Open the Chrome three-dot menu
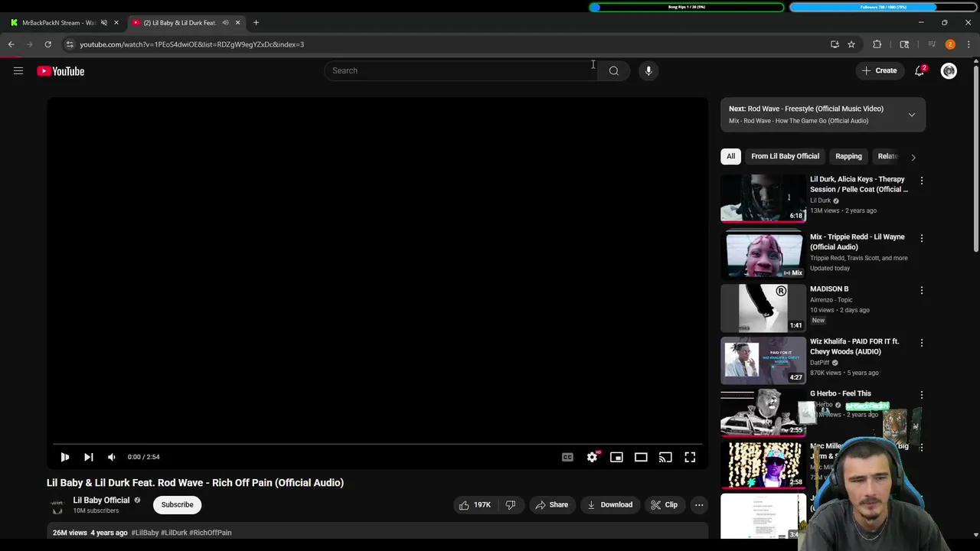This screenshot has height=551, width=980. click(969, 44)
